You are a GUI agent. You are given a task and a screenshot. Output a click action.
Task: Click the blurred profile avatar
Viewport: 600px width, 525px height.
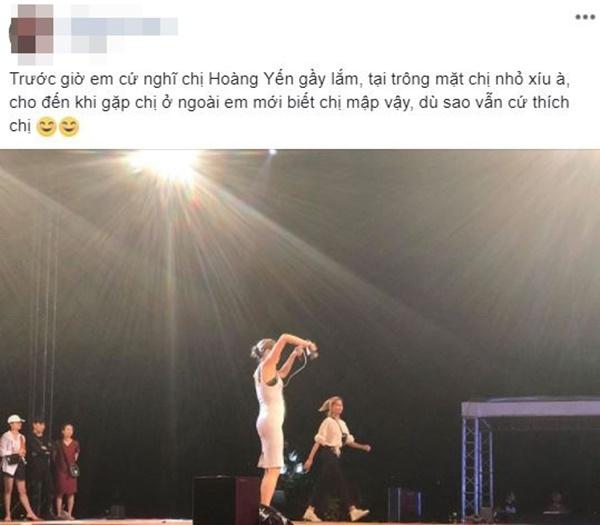(x=32, y=34)
